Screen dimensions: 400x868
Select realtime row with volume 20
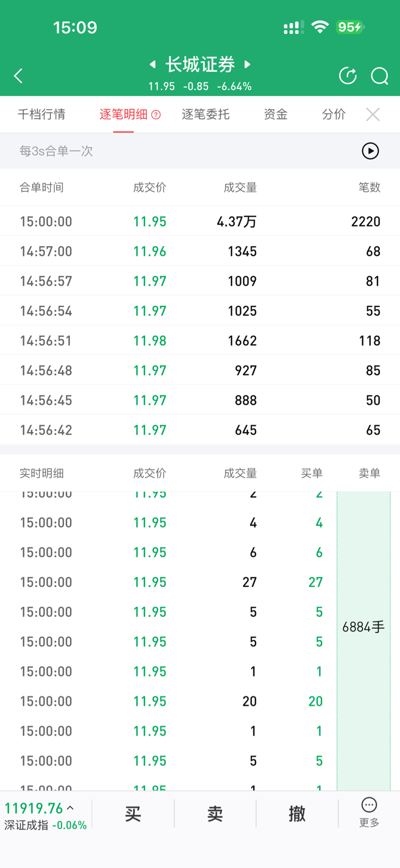coord(168,701)
